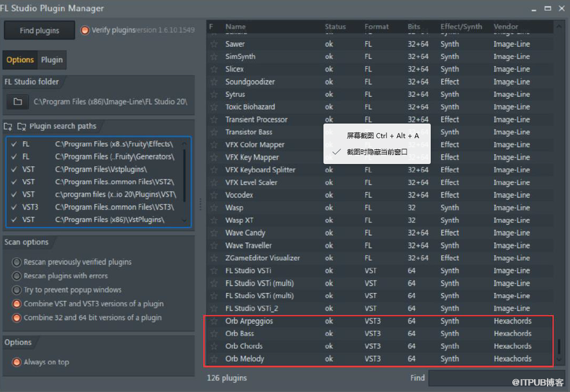Toggle favorite star for Transient Processor
Viewport: 570px width, 392px height.
point(214,120)
